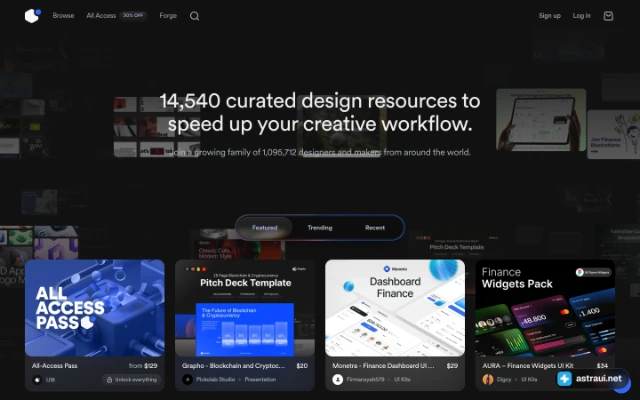Open the Browse menu
This screenshot has width=640, height=400.
(x=63, y=16)
